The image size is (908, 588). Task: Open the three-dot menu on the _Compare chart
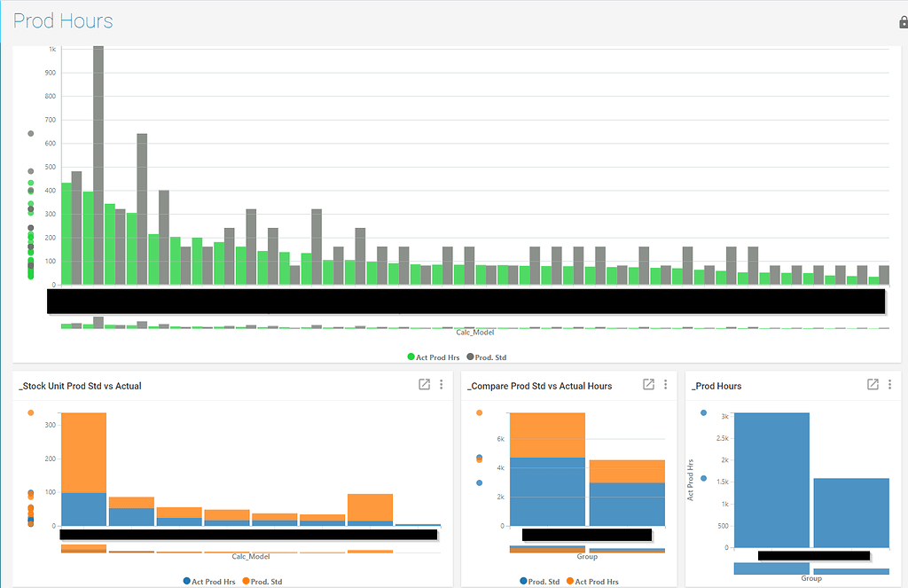click(x=666, y=385)
